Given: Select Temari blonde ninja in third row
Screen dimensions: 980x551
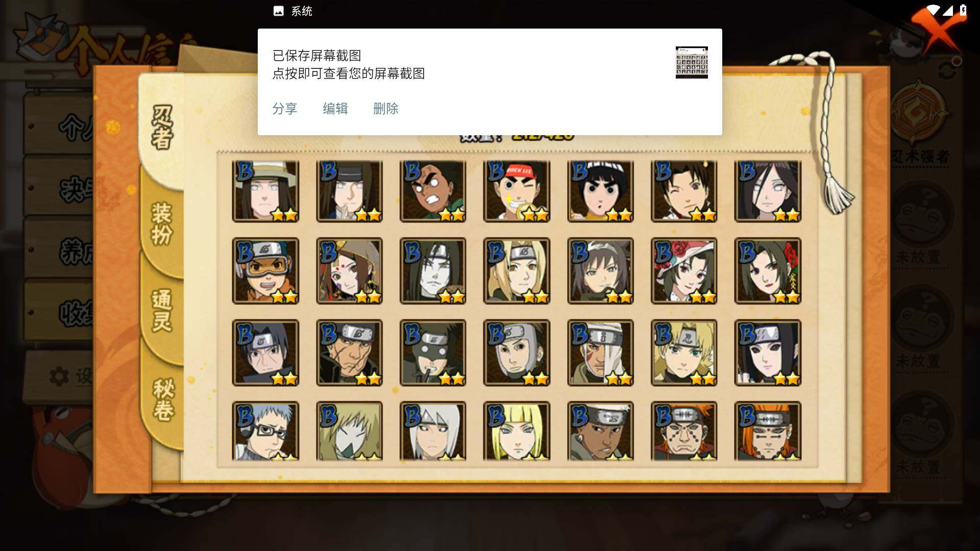Looking at the screenshot, I should (x=684, y=353).
